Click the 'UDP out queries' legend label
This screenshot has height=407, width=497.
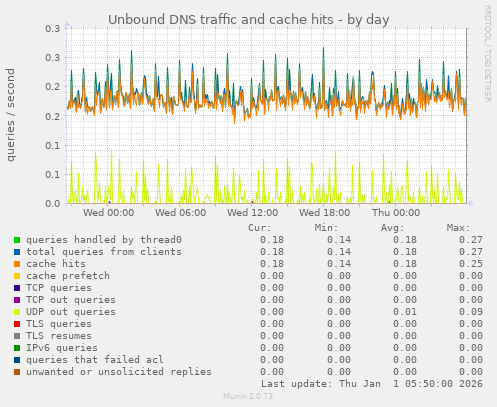pyautogui.click(x=71, y=312)
